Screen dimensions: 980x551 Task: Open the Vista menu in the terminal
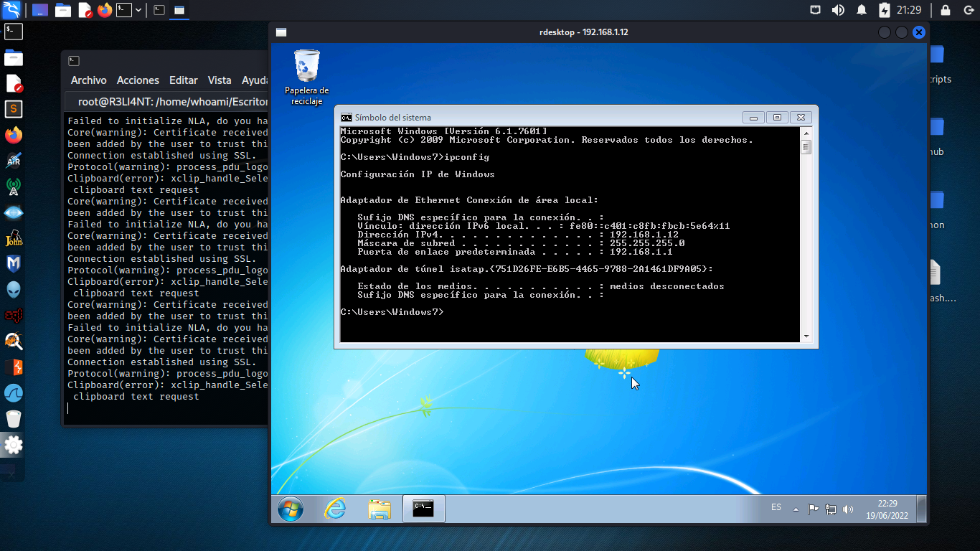pyautogui.click(x=220, y=80)
